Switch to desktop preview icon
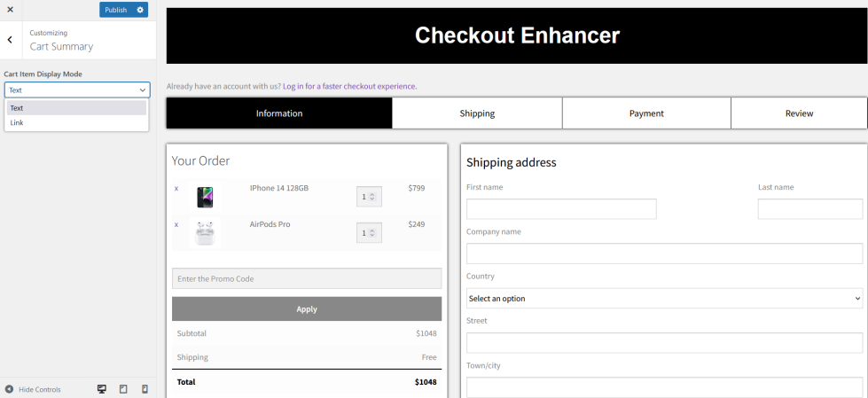This screenshot has height=398, width=868. (102, 389)
